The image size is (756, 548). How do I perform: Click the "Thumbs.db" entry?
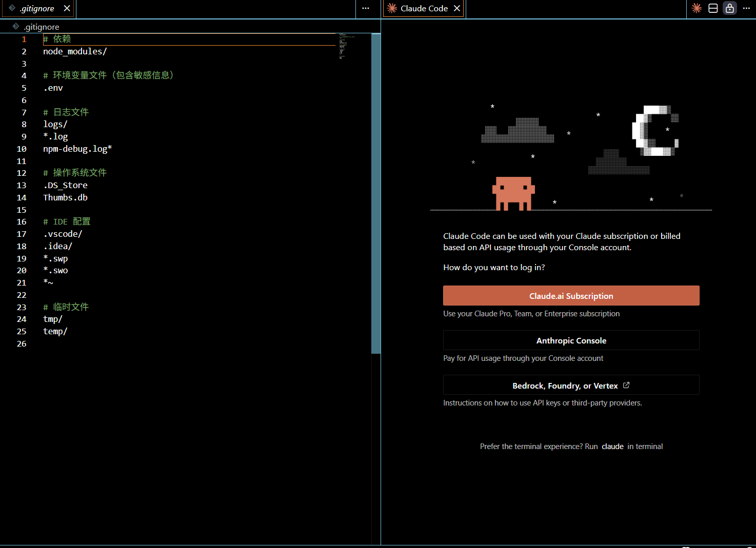point(65,198)
